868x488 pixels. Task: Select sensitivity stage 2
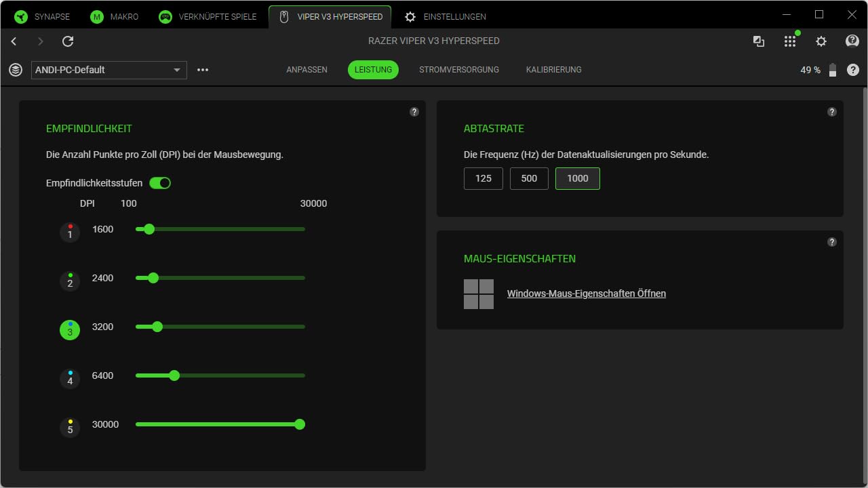coord(70,281)
